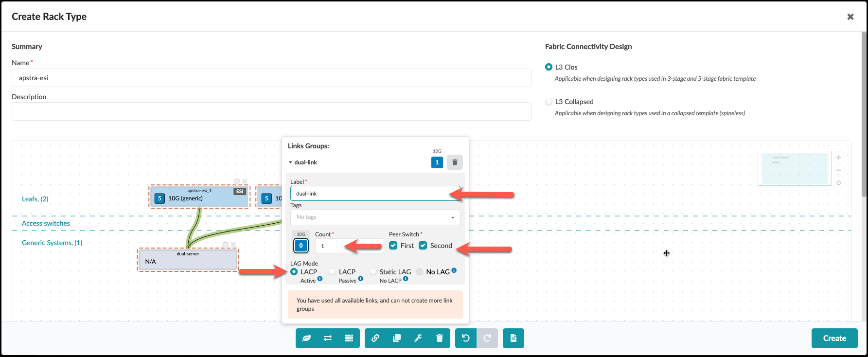The image size is (868, 357).
Task: Click the document icon toolbar button
Action: pyautogui.click(x=514, y=338)
